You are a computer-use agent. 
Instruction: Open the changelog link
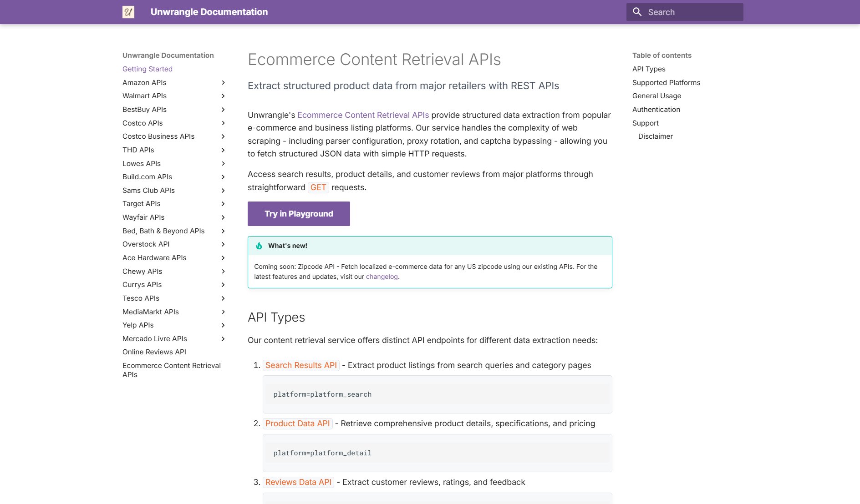point(382,277)
